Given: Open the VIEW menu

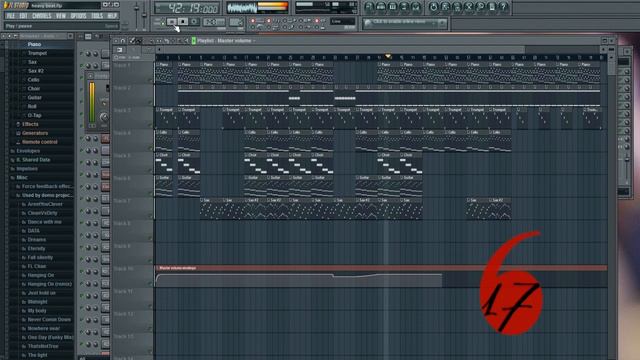Looking at the screenshot, I should click(61, 16).
